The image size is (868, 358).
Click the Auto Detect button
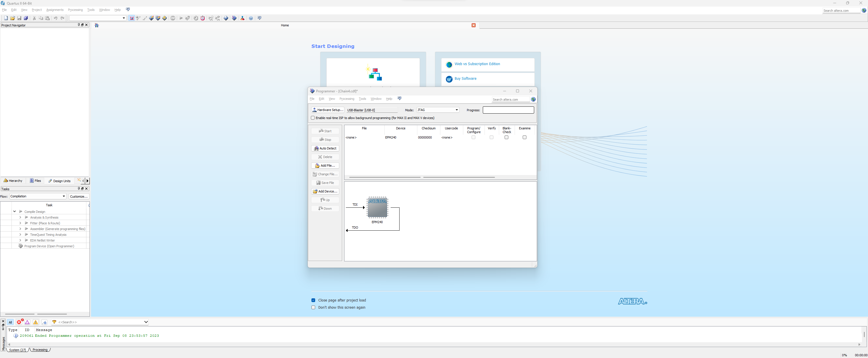tap(325, 148)
